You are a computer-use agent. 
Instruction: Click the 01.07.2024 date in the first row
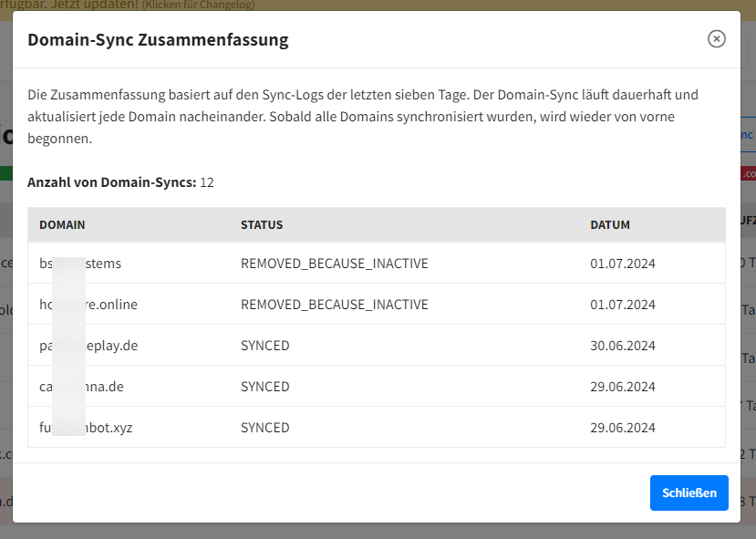tap(623, 264)
